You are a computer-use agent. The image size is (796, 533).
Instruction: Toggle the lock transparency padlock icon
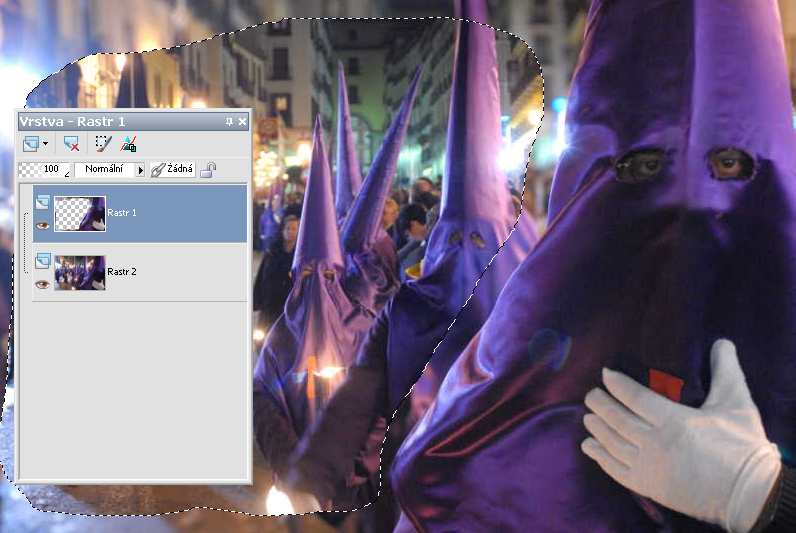(x=208, y=170)
